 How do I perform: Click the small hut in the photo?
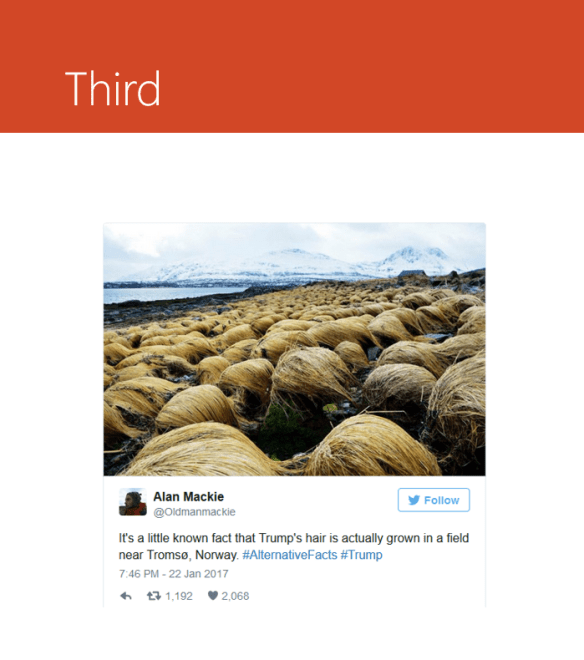click(x=413, y=274)
